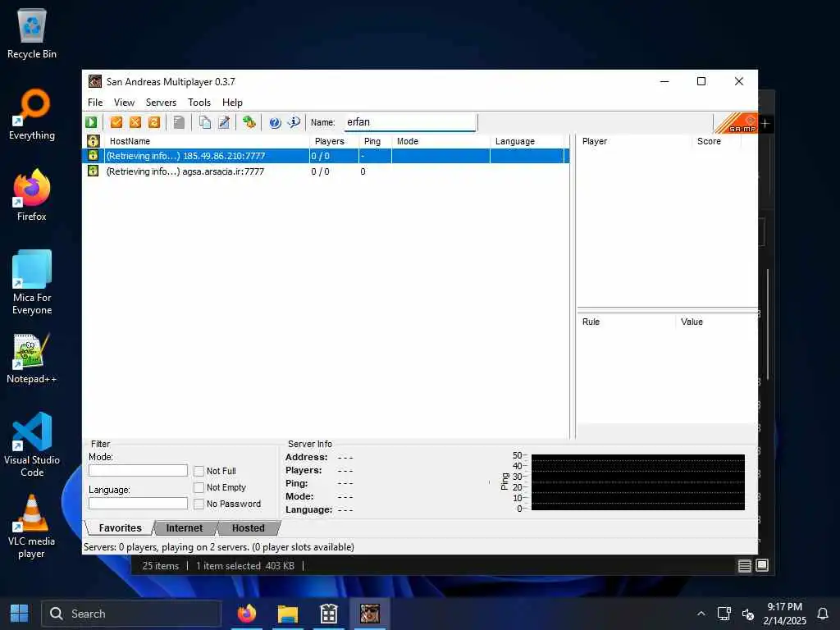
Task: Sort by the HostName column header
Action: [207, 141]
